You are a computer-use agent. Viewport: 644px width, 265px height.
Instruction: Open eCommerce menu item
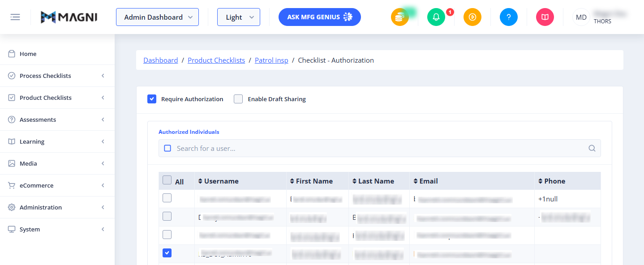click(x=57, y=185)
